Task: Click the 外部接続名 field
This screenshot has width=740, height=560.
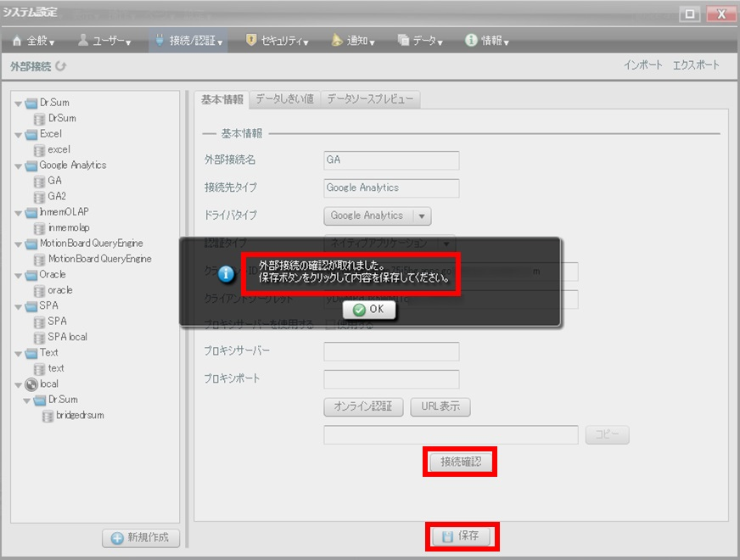Action: coord(391,160)
